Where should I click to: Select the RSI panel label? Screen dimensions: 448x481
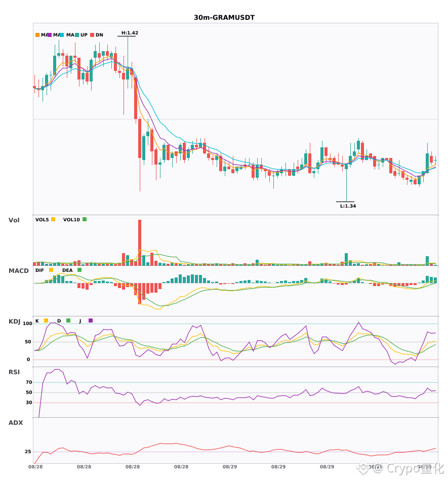tap(14, 372)
